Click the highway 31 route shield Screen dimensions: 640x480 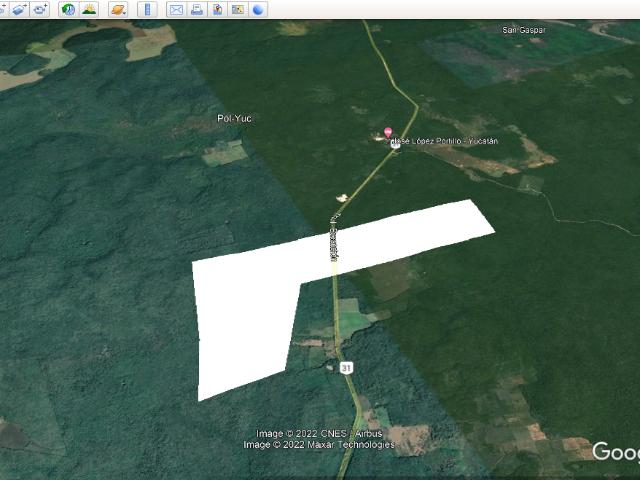pyautogui.click(x=346, y=368)
